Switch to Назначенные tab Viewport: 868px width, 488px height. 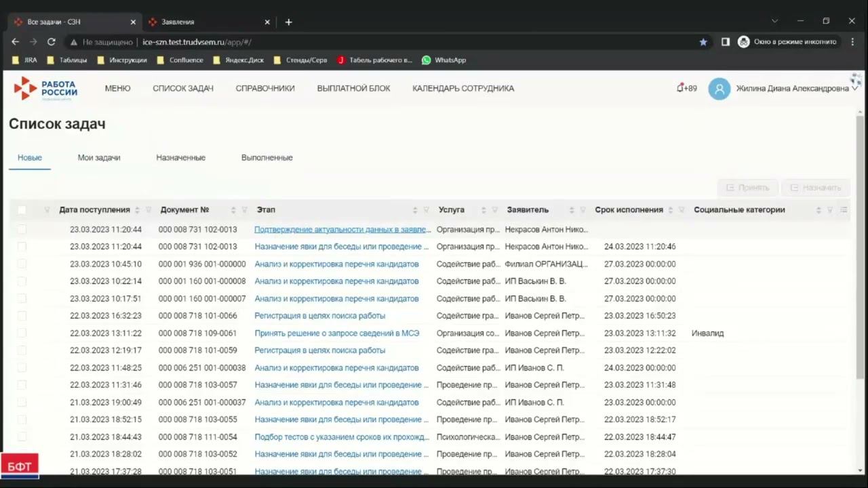coord(180,157)
